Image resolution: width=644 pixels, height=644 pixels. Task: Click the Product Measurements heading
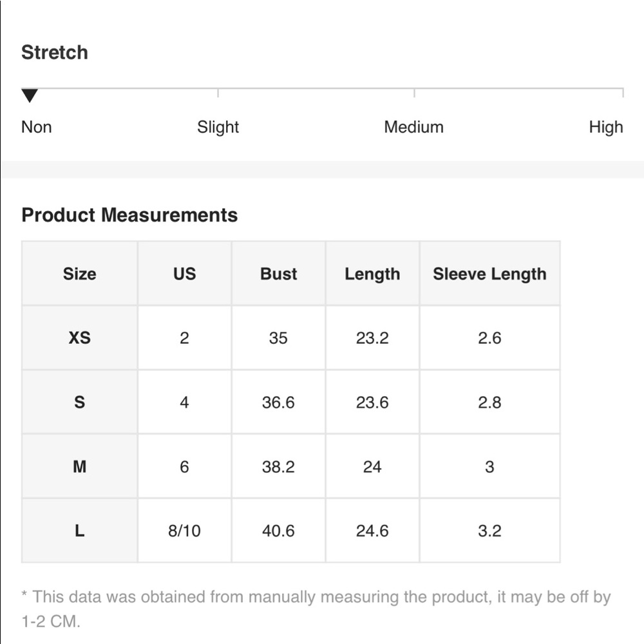pyautogui.click(x=129, y=215)
